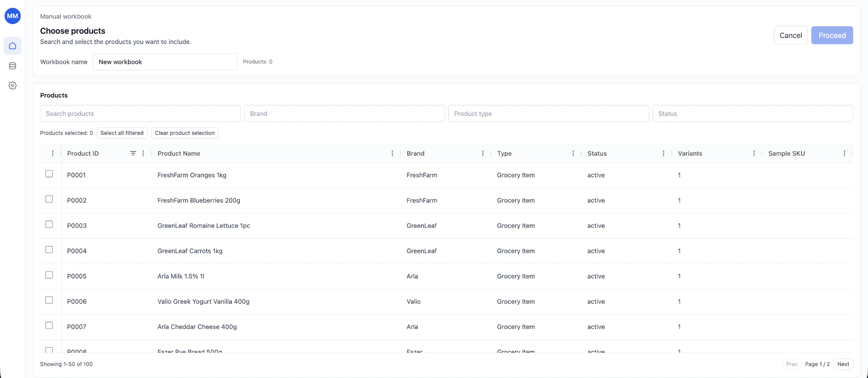This screenshot has width=868, height=378.
Task: Open the Sample SKU column menu dots
Action: [x=844, y=153]
